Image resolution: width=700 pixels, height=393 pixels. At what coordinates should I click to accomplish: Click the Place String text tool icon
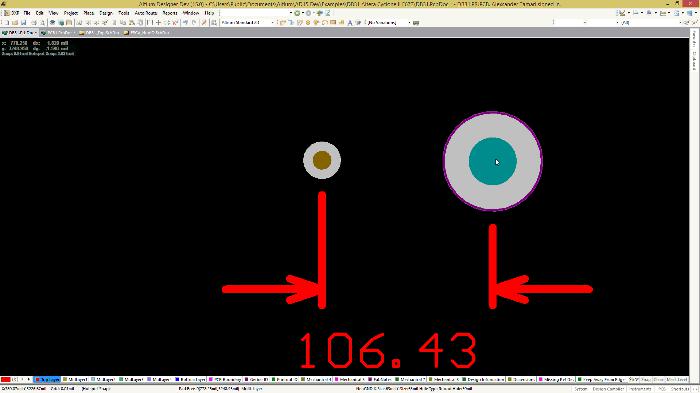click(350, 22)
